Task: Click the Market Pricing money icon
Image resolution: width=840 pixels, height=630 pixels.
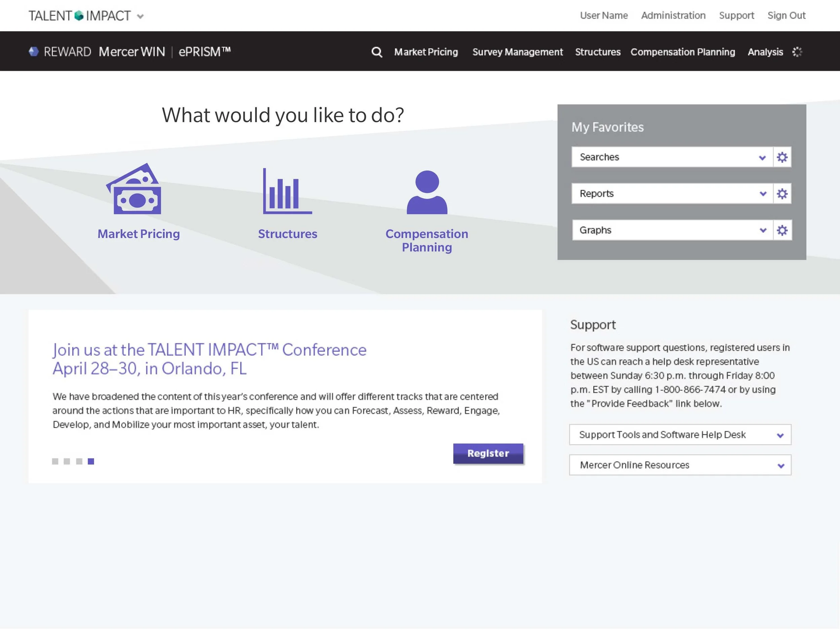Action: click(134, 189)
